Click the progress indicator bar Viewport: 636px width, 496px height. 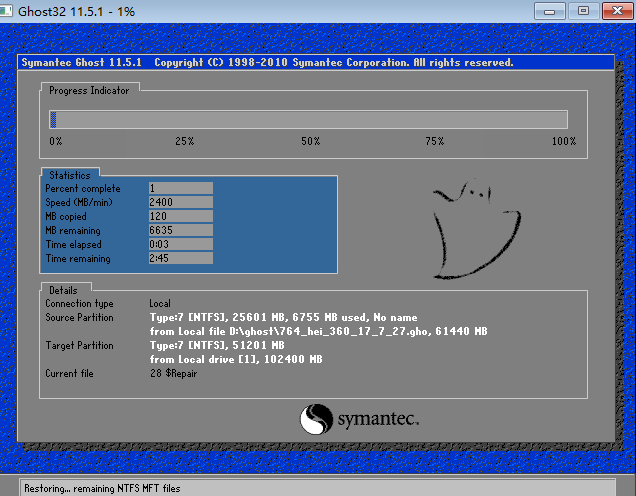tap(309, 119)
